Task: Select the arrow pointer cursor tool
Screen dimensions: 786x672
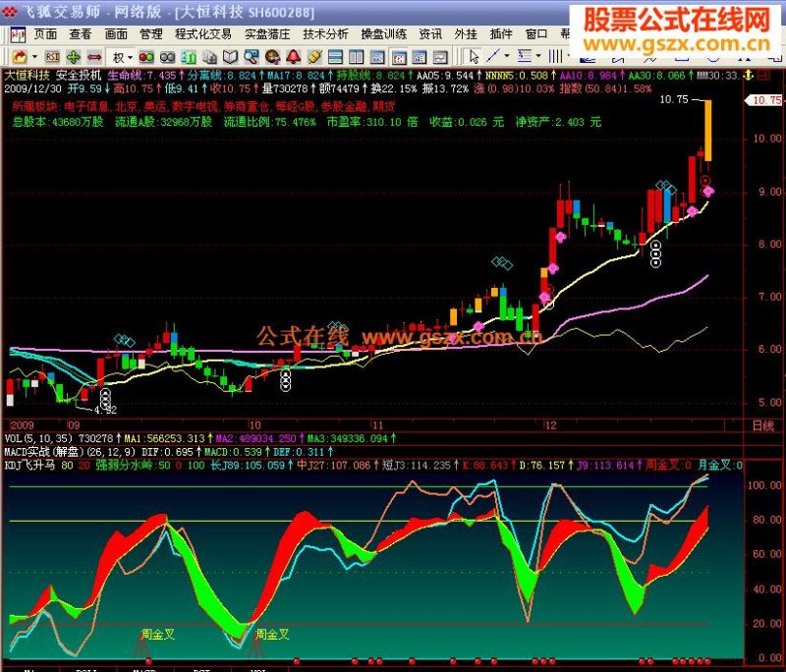Action: pyautogui.click(x=473, y=57)
